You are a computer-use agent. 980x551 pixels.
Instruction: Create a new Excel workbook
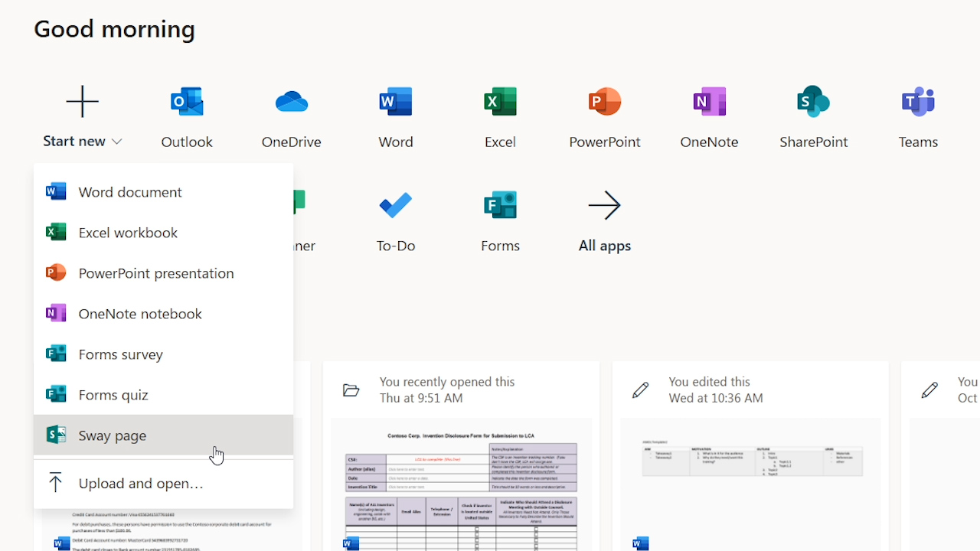pyautogui.click(x=163, y=232)
